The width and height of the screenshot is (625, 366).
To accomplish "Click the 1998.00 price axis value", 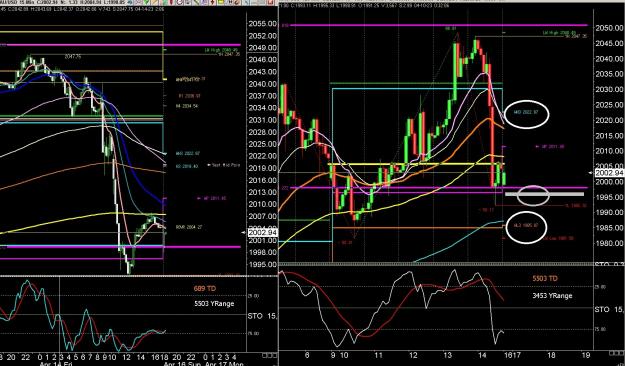I will click(x=263, y=252).
